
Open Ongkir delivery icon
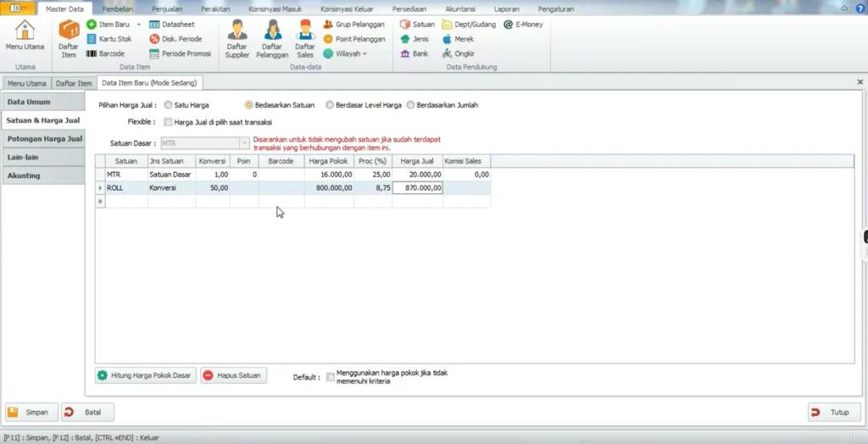[447, 53]
